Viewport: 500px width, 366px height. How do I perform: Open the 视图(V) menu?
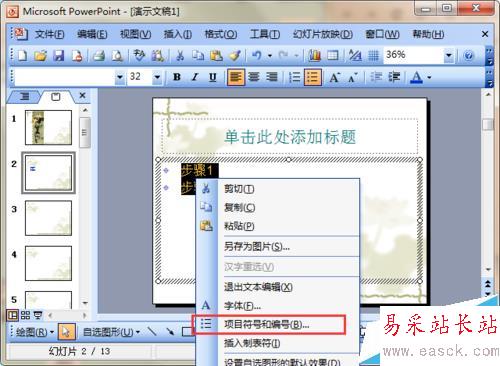(135, 34)
